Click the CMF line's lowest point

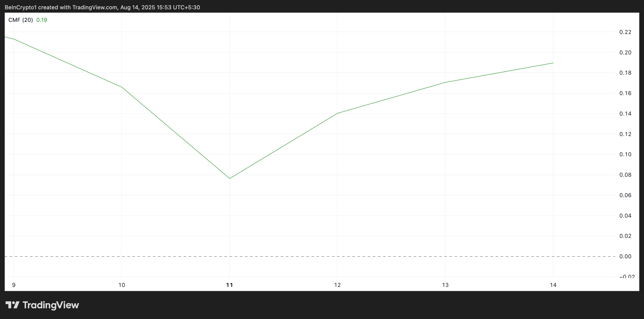(229, 178)
